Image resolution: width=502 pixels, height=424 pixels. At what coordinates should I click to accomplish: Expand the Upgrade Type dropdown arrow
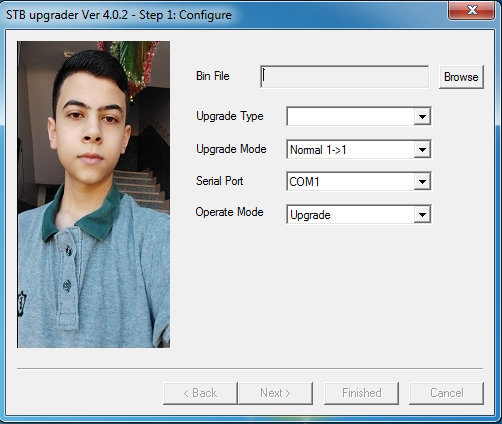[422, 117]
